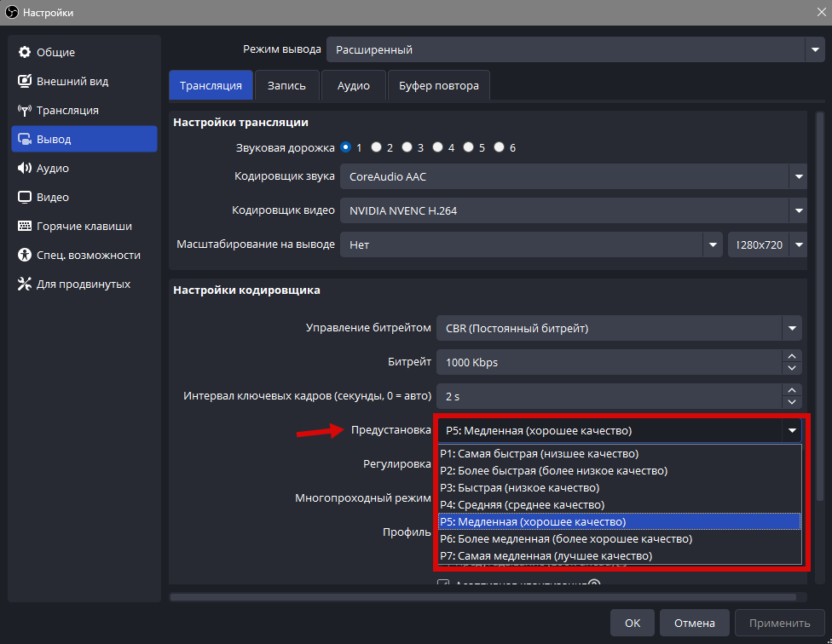Select audio track 5 radio button
Screen dimensions: 832x644
(x=469, y=147)
